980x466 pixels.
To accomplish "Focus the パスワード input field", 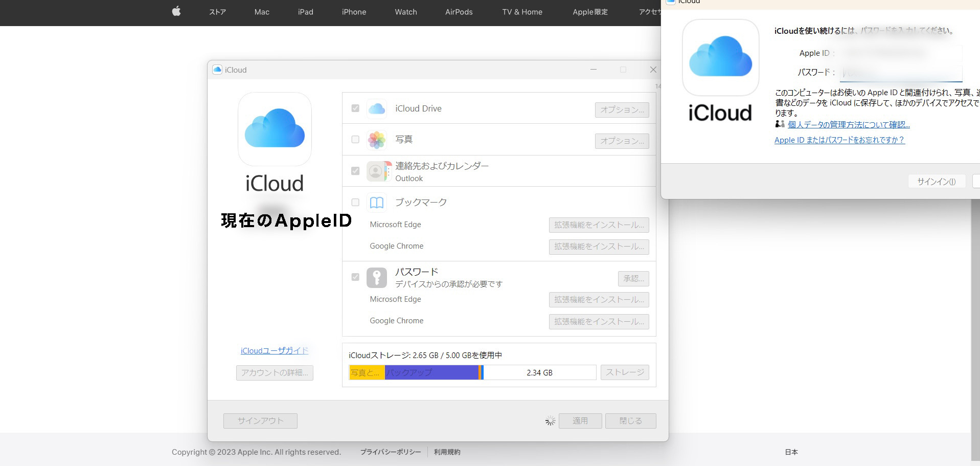I will point(901,73).
